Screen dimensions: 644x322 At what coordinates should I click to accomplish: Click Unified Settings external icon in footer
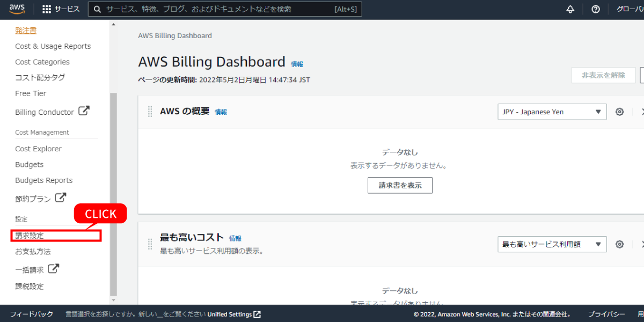pyautogui.click(x=257, y=314)
